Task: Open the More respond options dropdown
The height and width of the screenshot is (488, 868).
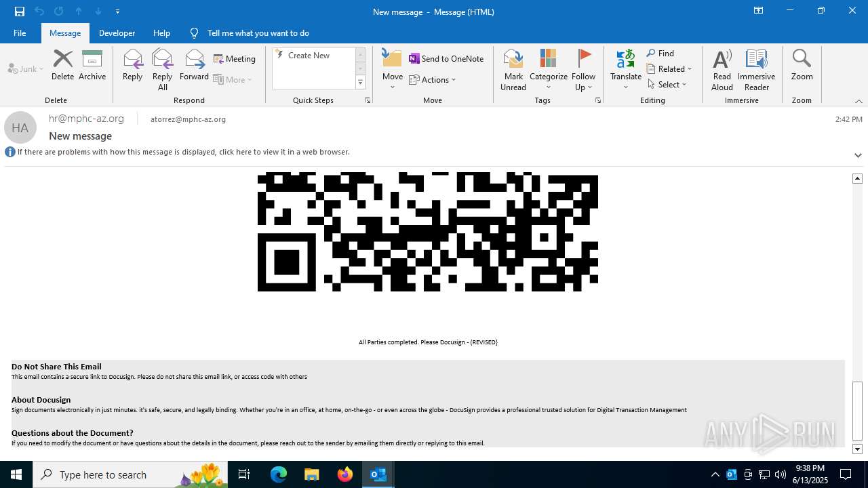Action: coord(233,79)
